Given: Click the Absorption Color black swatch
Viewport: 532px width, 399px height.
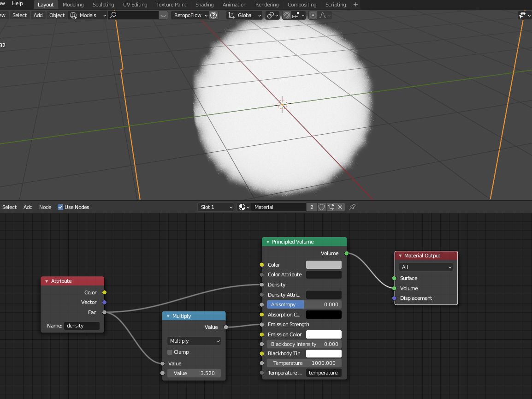Looking at the screenshot, I should pos(324,315).
